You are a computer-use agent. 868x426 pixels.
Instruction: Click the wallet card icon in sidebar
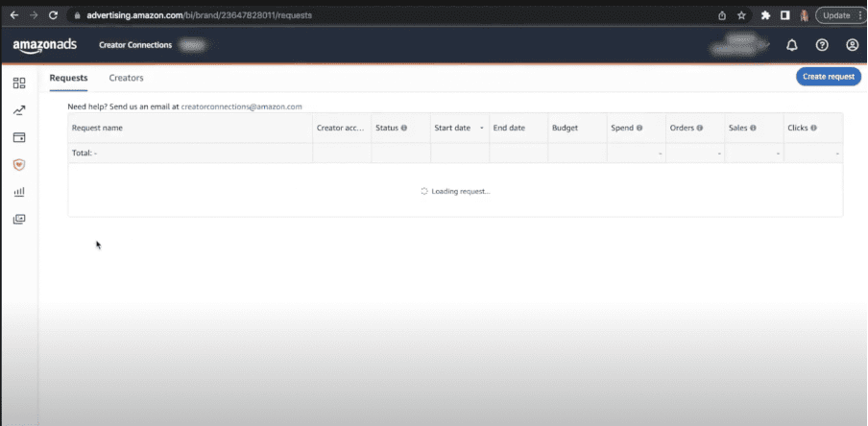[19, 137]
